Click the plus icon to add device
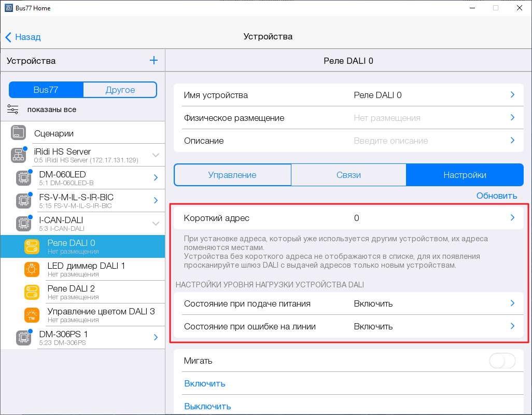532x415 pixels. point(153,60)
